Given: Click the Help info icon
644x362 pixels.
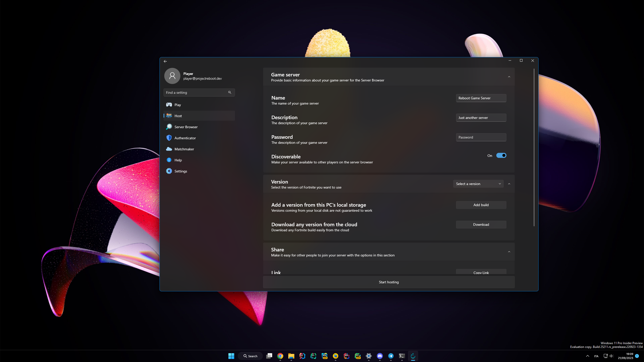Looking at the screenshot, I should (169, 160).
